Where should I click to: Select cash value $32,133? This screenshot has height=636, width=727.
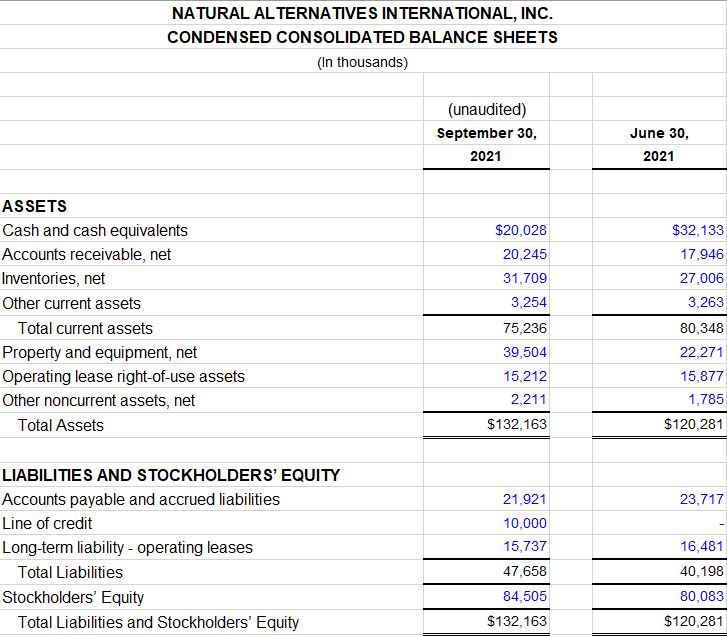698,230
